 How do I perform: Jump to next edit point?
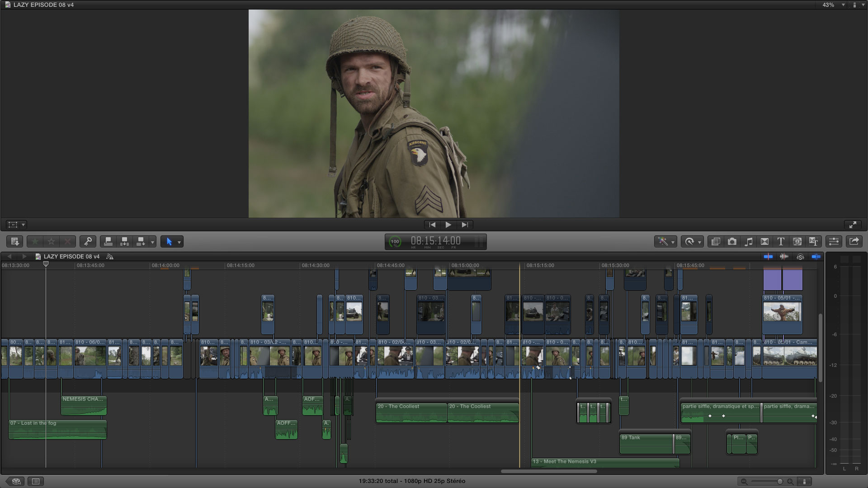click(x=464, y=225)
